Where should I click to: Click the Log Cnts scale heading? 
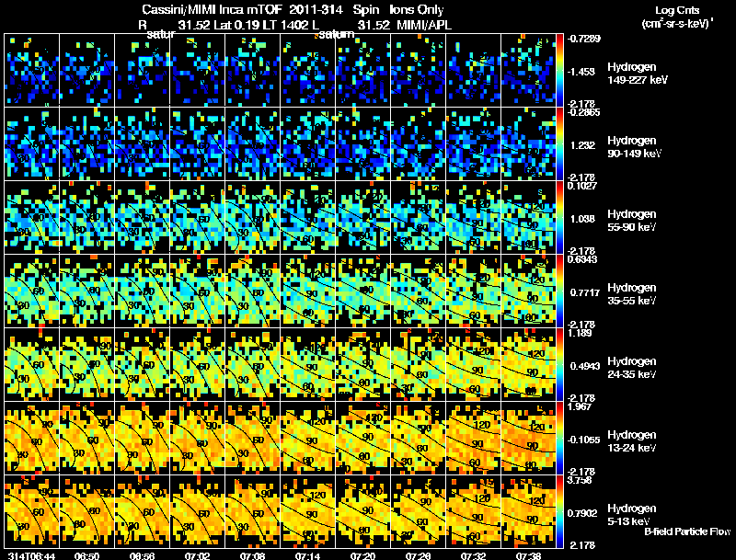(x=677, y=10)
